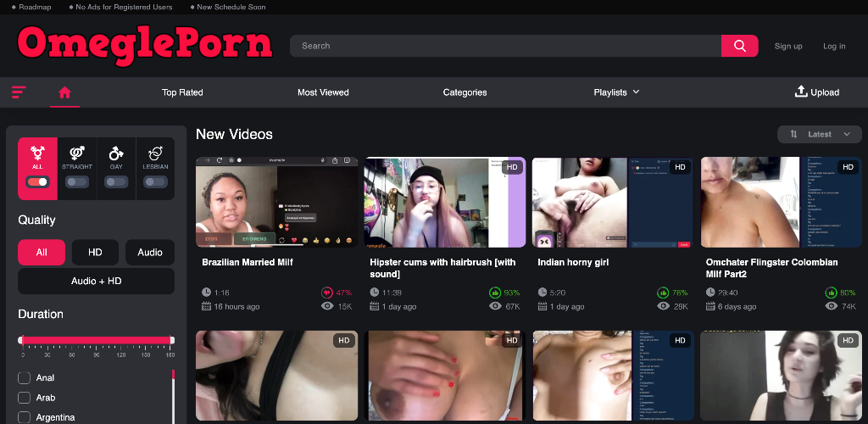Click the sort arrows icon beside Latest

pyautogui.click(x=793, y=134)
